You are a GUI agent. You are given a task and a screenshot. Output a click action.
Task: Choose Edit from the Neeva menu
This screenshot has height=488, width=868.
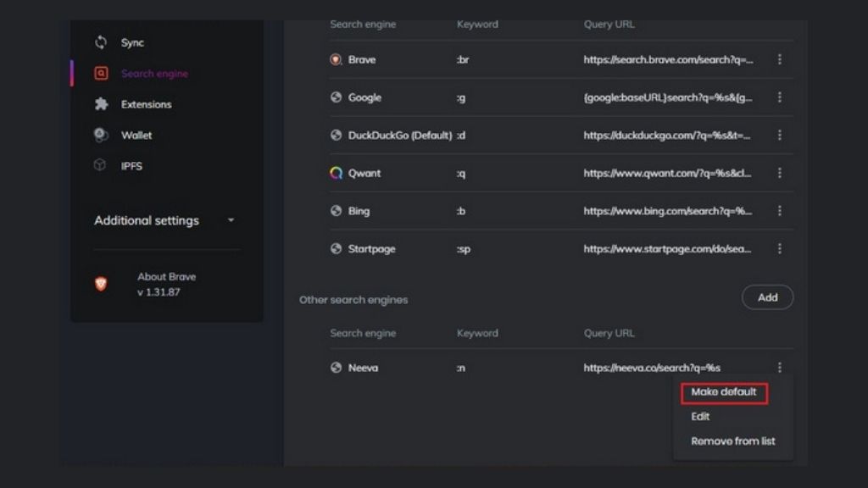tap(700, 417)
